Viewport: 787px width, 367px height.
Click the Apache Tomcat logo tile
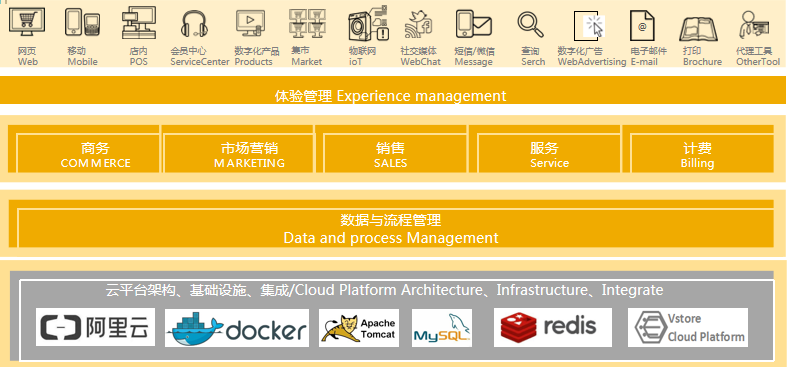point(359,328)
